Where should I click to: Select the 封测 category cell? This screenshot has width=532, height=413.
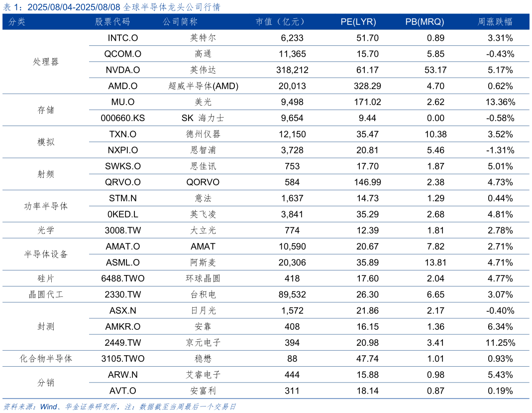[x=46, y=326]
